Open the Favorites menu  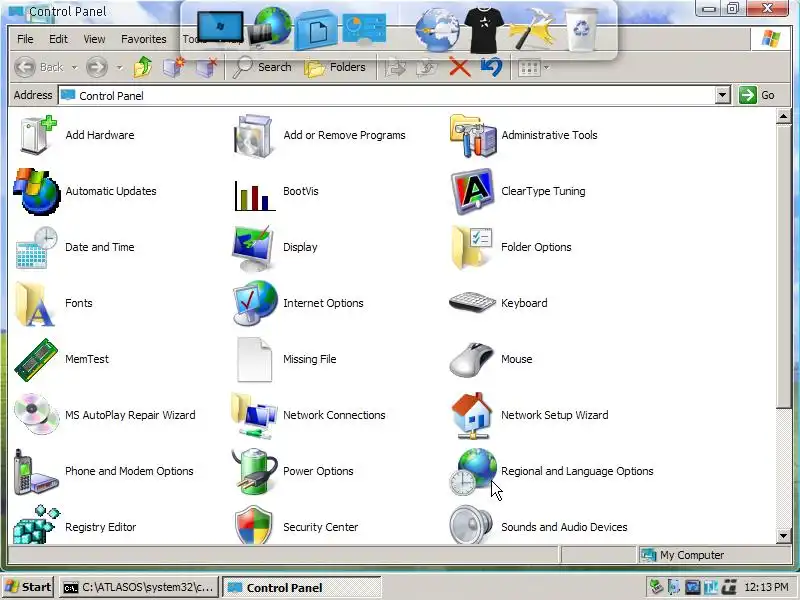143,39
